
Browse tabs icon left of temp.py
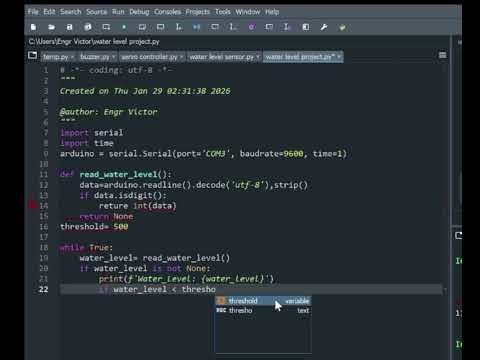tap(32, 55)
